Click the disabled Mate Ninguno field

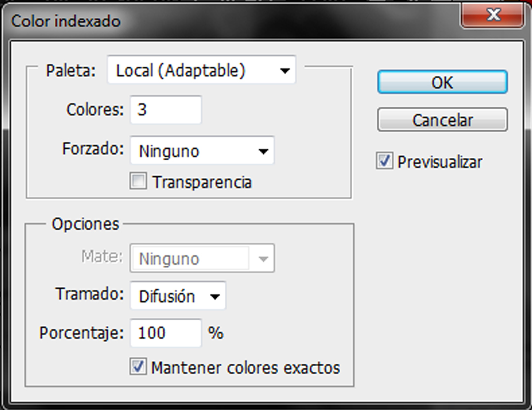pos(190,259)
